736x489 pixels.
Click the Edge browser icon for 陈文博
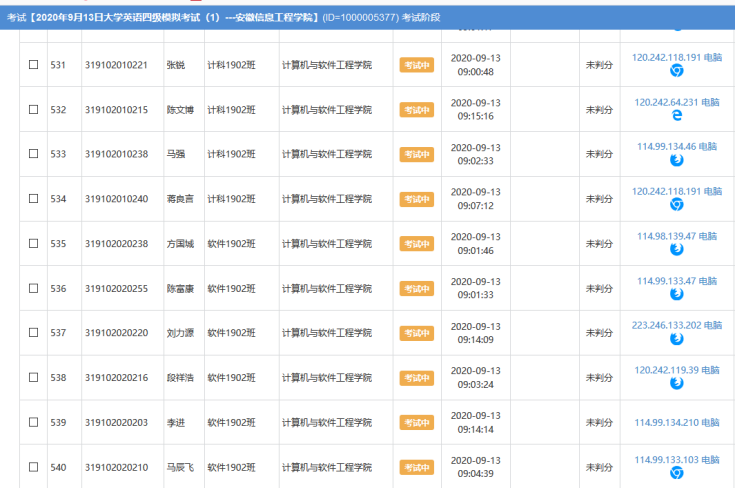click(x=676, y=116)
